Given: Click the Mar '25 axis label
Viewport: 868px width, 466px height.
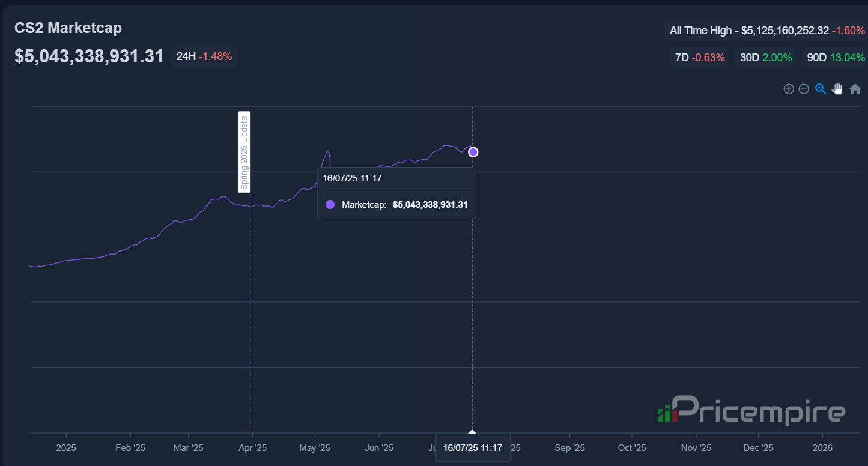Looking at the screenshot, I should click(189, 447).
